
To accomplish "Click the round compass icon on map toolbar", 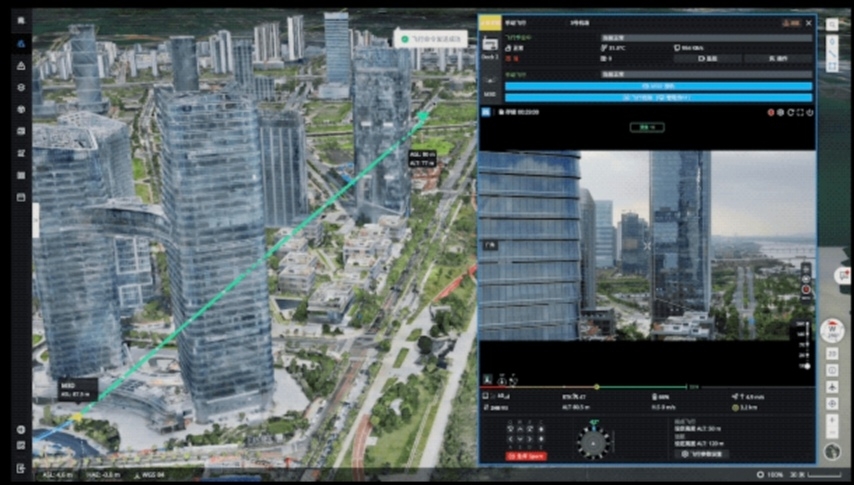I will click(x=831, y=332).
